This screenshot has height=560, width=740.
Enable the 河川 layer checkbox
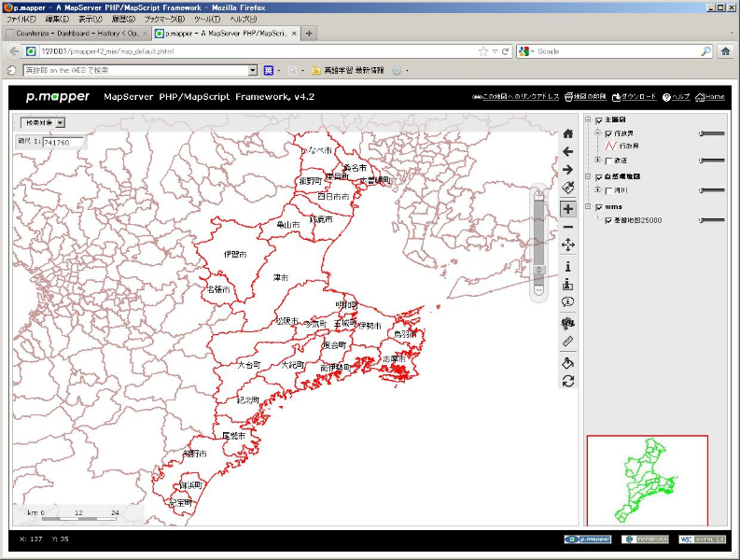609,190
